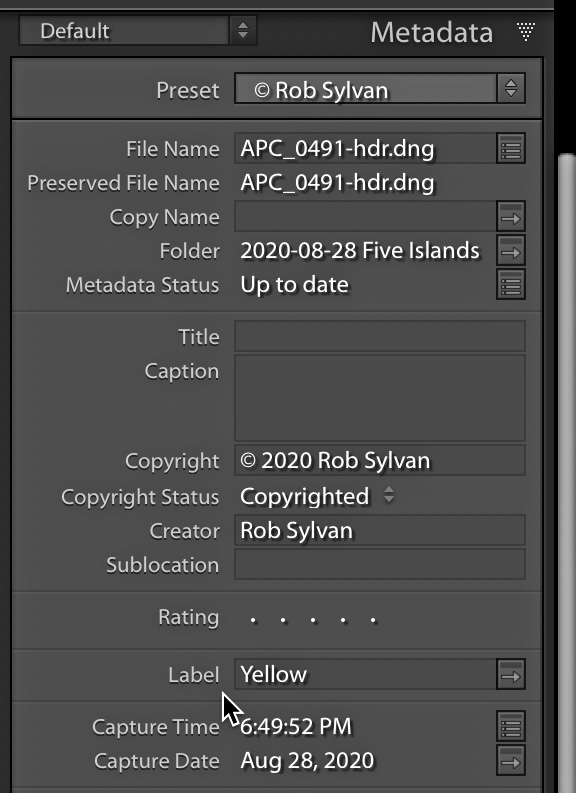Image resolution: width=576 pixels, height=793 pixels.
Task: Click into the Caption text box
Action: coord(380,398)
